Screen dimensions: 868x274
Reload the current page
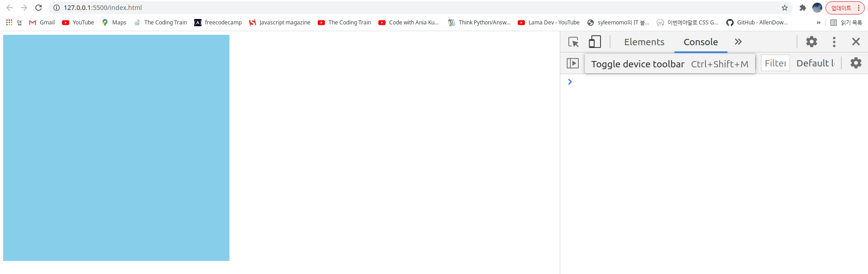point(38,8)
